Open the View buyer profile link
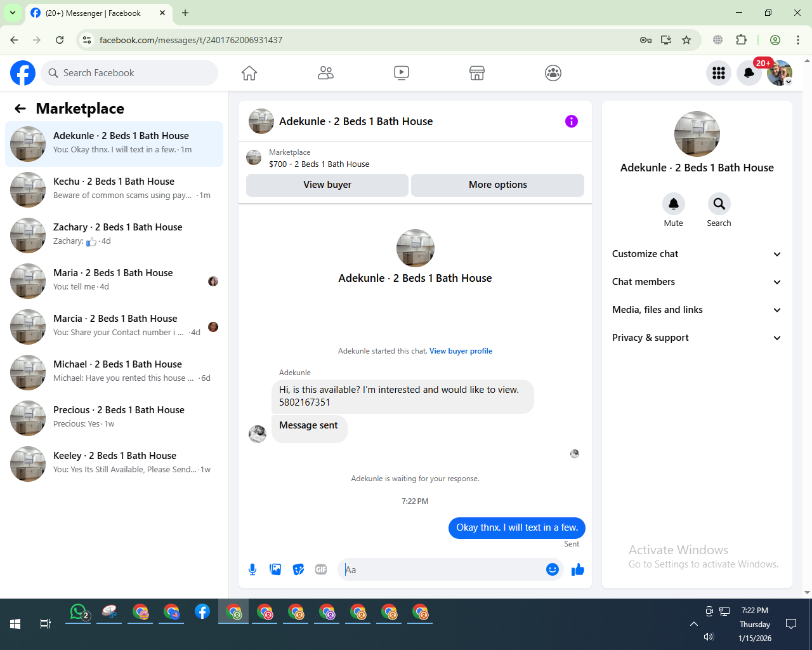Viewport: 812px width, 650px height. click(x=461, y=351)
